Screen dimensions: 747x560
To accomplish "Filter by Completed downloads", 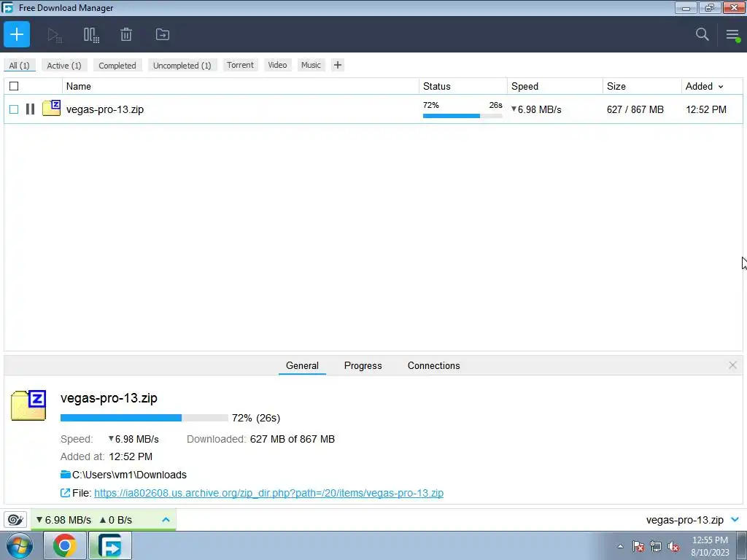I will pyautogui.click(x=117, y=65).
